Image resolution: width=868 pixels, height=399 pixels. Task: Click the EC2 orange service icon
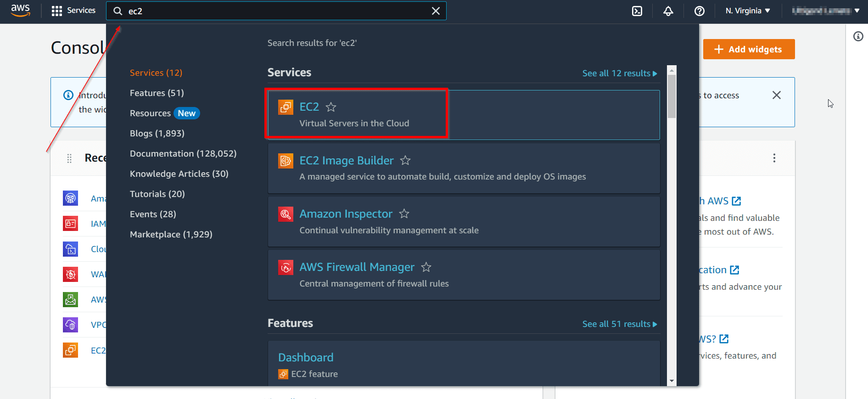click(286, 107)
